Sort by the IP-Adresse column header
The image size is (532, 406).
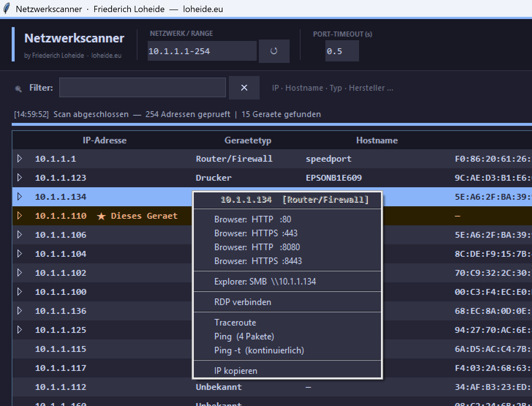(105, 140)
